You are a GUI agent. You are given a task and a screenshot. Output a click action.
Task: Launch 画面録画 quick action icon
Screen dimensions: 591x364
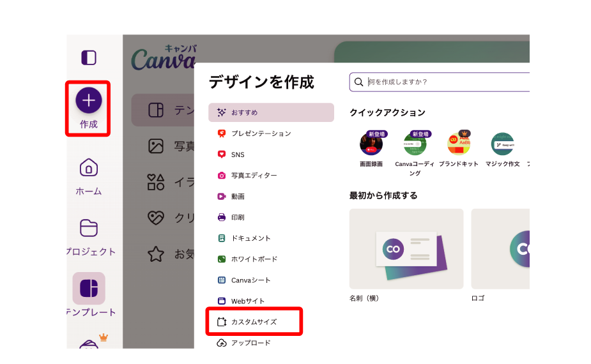tap(371, 144)
